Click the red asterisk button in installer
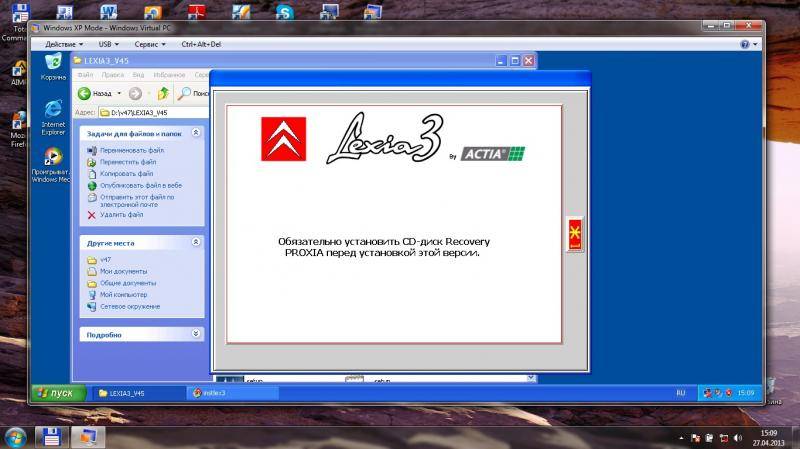The width and height of the screenshot is (800, 449). point(574,234)
